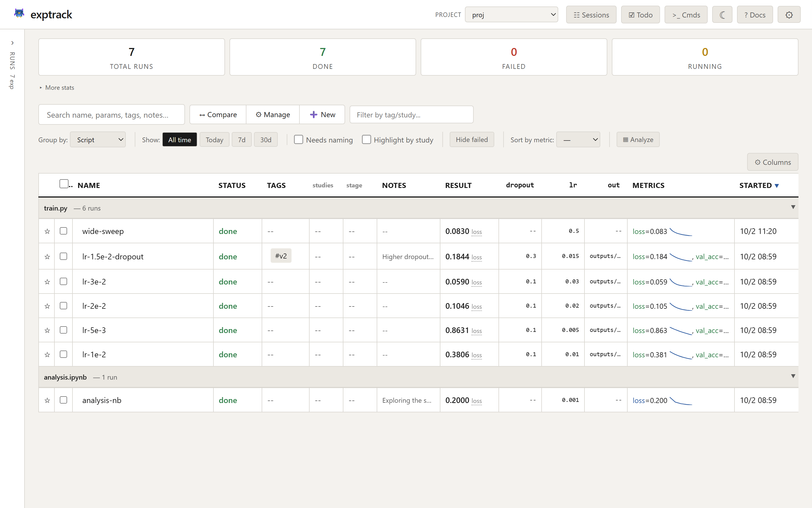Open the Sessions view
The width and height of the screenshot is (812, 508).
pyautogui.click(x=591, y=15)
